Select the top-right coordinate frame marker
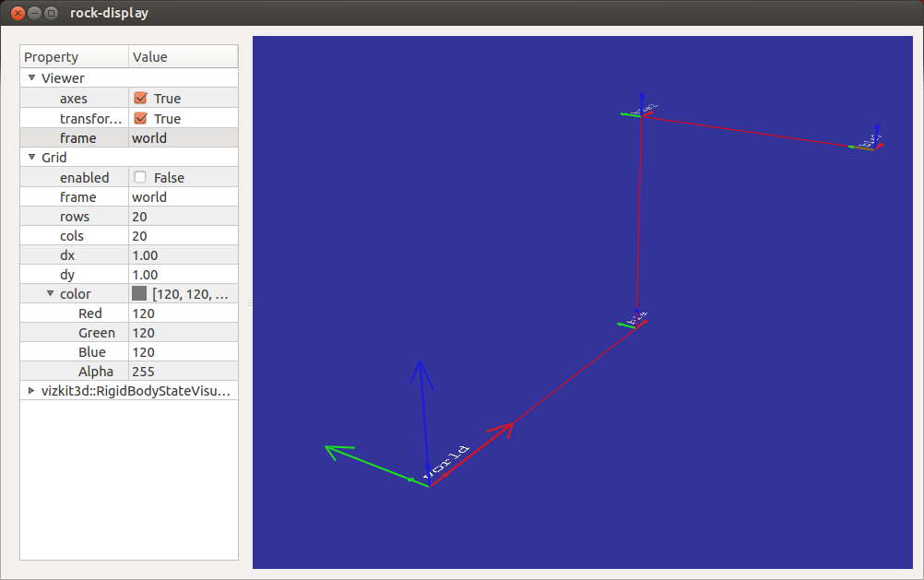The height and width of the screenshot is (580, 924). 868,139
